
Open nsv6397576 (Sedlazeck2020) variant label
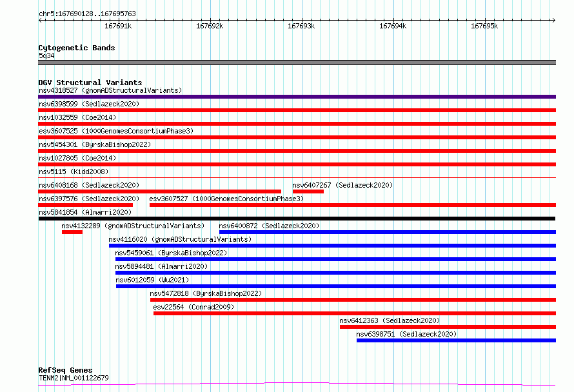coord(89,199)
